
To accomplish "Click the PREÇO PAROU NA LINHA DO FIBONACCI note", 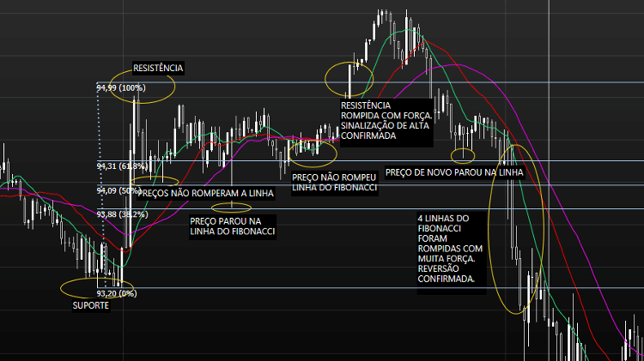I will click(231, 226).
